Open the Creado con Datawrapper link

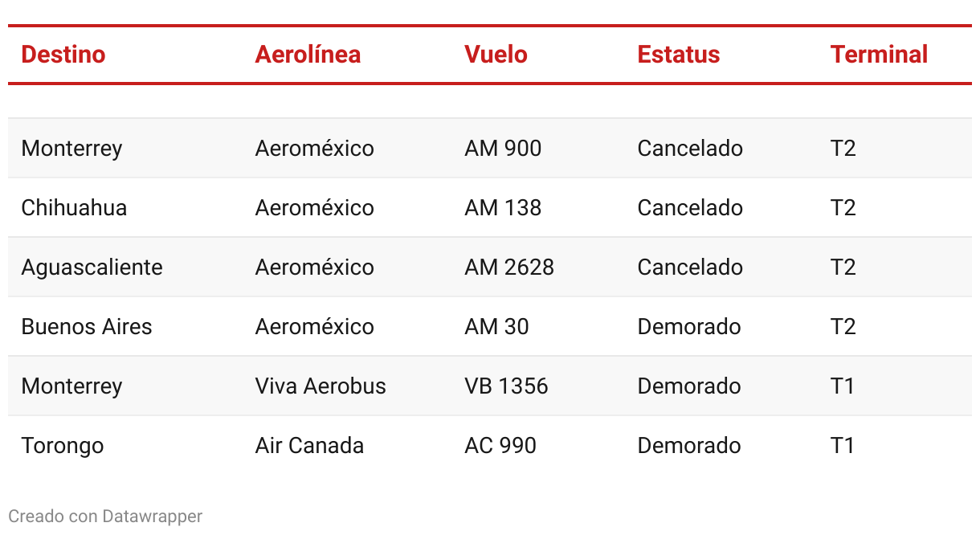(x=105, y=516)
